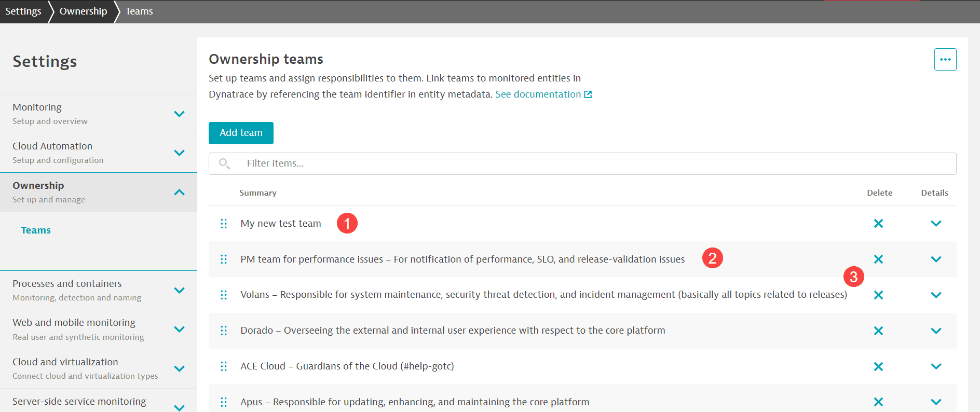The height and width of the screenshot is (412, 980).
Task: Expand Cloud Automation settings section
Action: pos(179,153)
